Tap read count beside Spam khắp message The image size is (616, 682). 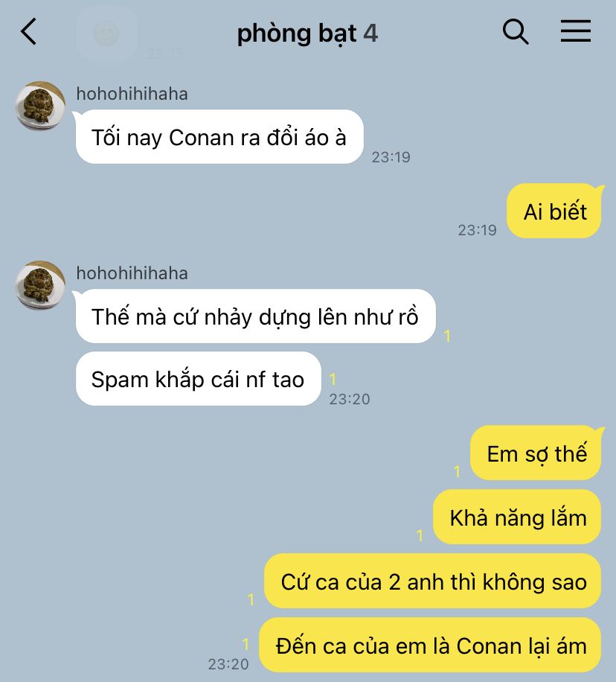[333, 379]
